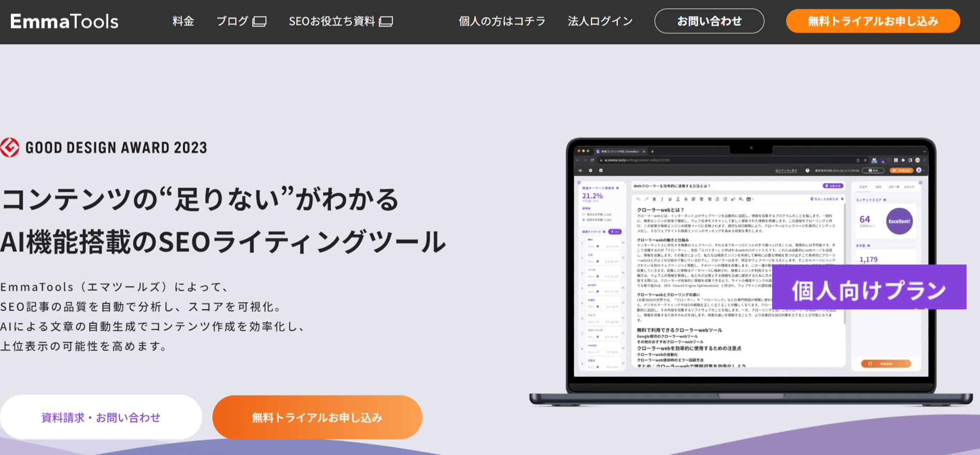980x455 pixels.
Task: Click the external window icon beside SEOお役立ち資料
Action: click(386, 21)
